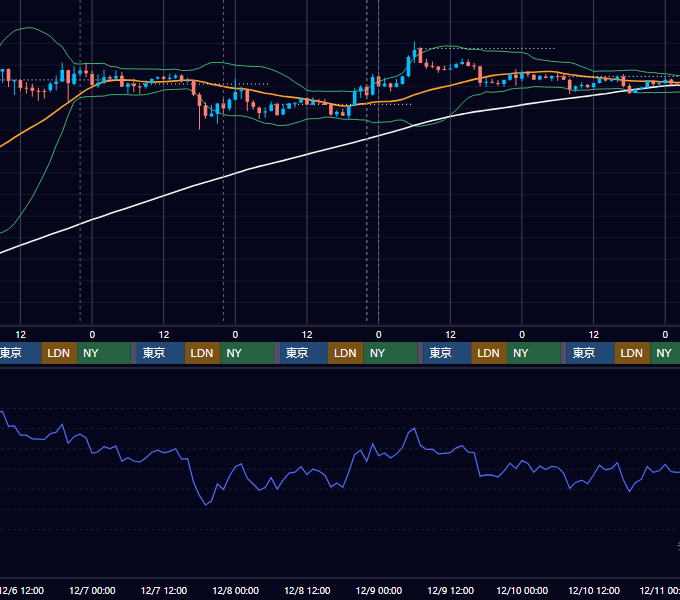680x600 pixels.
Task: Select the LDN session block on 12/8
Action: [346, 353]
